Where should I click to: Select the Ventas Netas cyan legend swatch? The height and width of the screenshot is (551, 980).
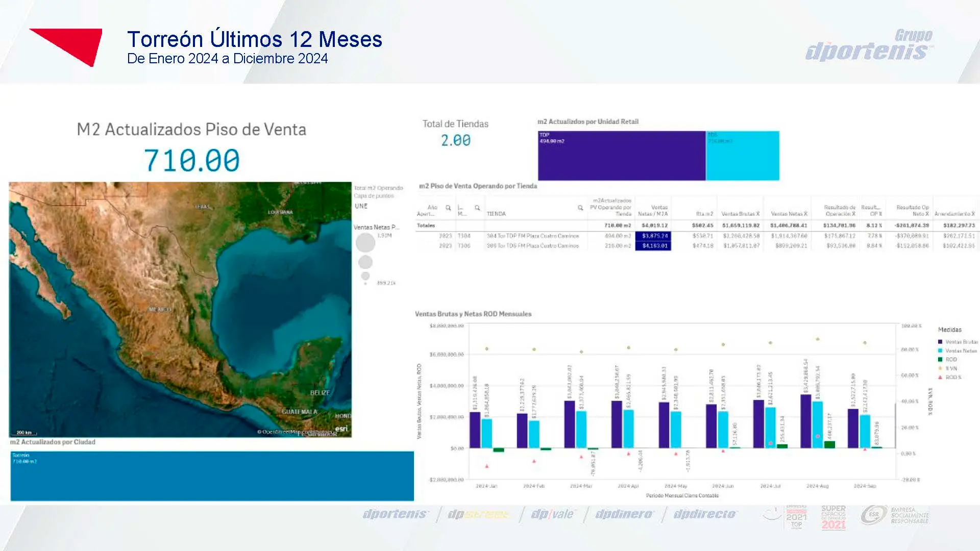click(940, 350)
